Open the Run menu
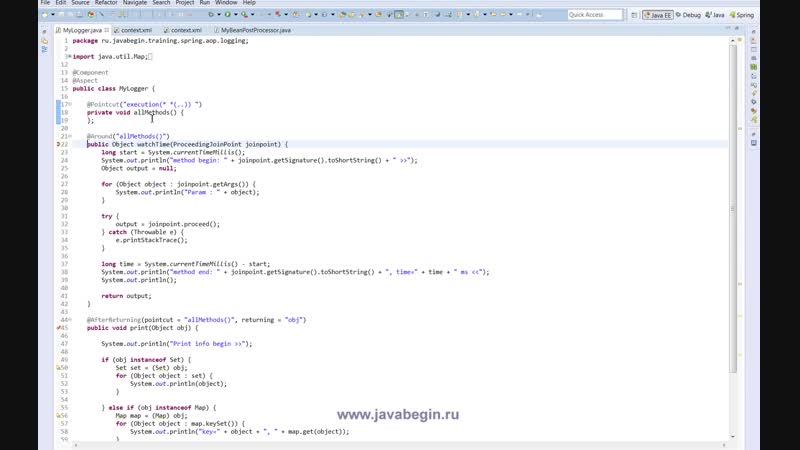Viewport: 800px width, 450px height. [x=205, y=3]
